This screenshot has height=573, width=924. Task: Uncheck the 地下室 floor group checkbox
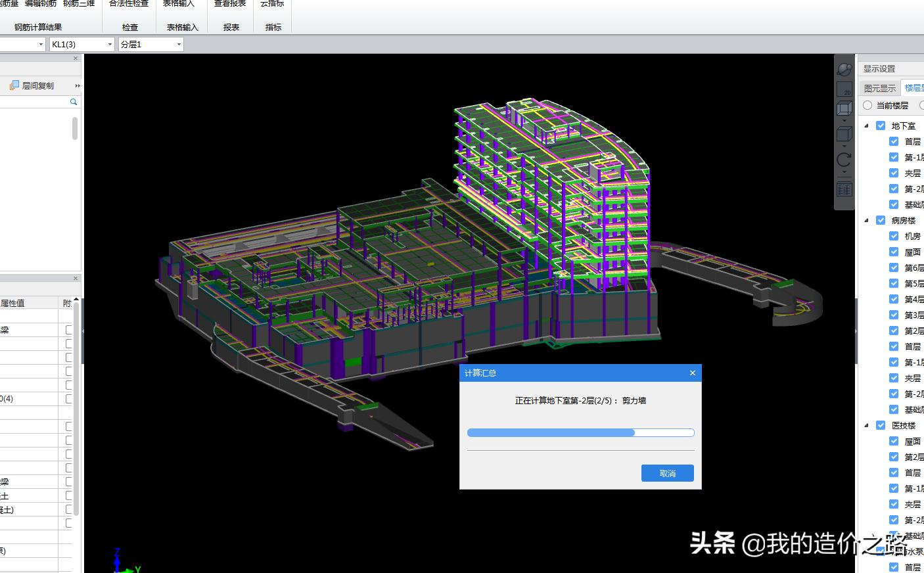pos(881,126)
